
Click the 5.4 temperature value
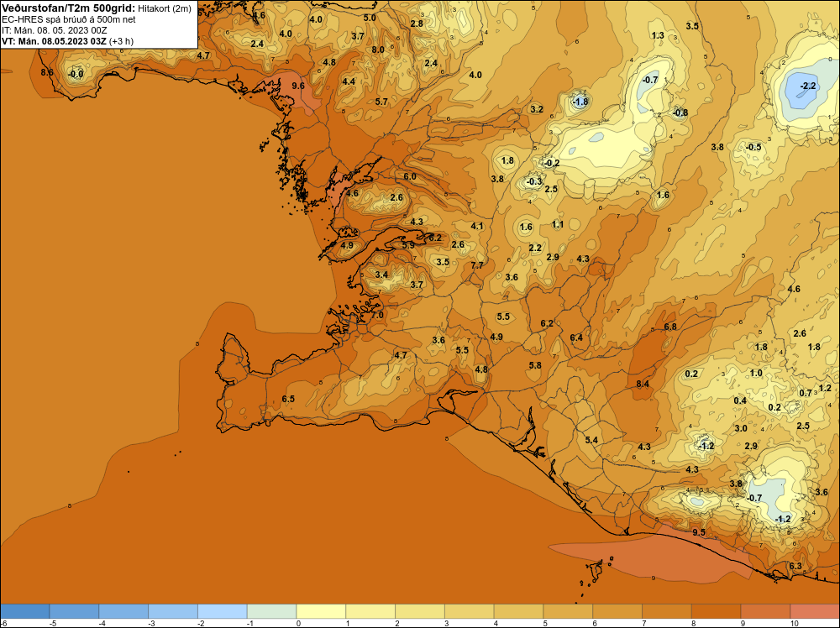click(x=591, y=440)
